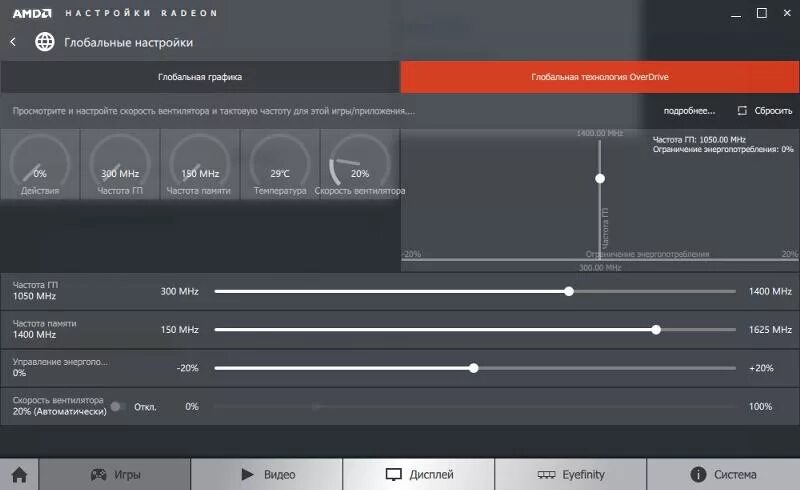Viewport: 800px width, 490px height.
Task: Open the Дисплей section
Action: (419, 475)
